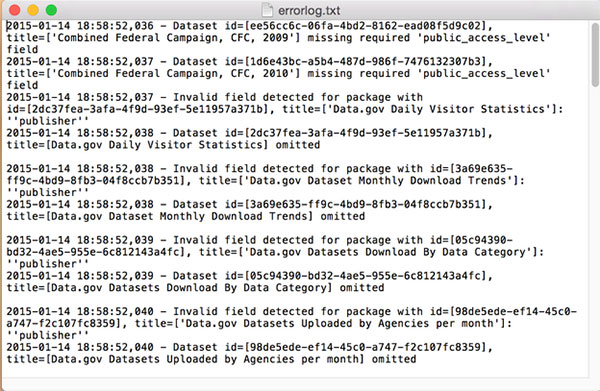Click the word 'public_access_level' in first entry
The image size is (600, 391).
pos(486,37)
